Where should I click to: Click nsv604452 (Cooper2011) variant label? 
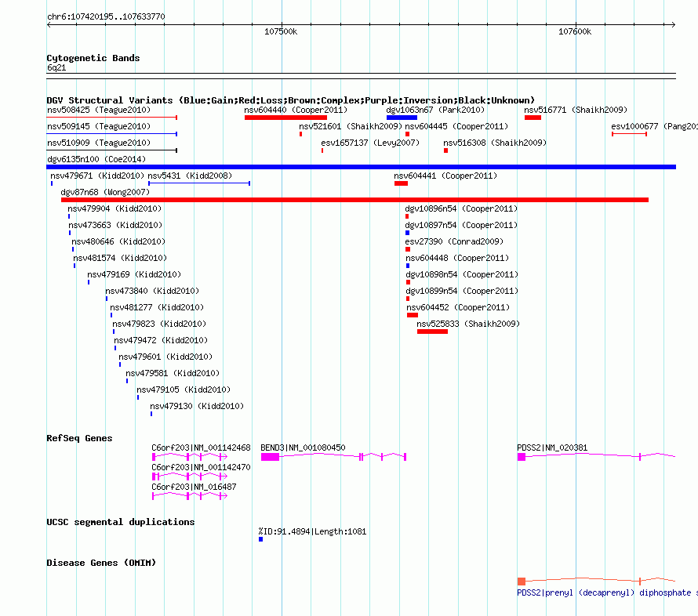458,307
